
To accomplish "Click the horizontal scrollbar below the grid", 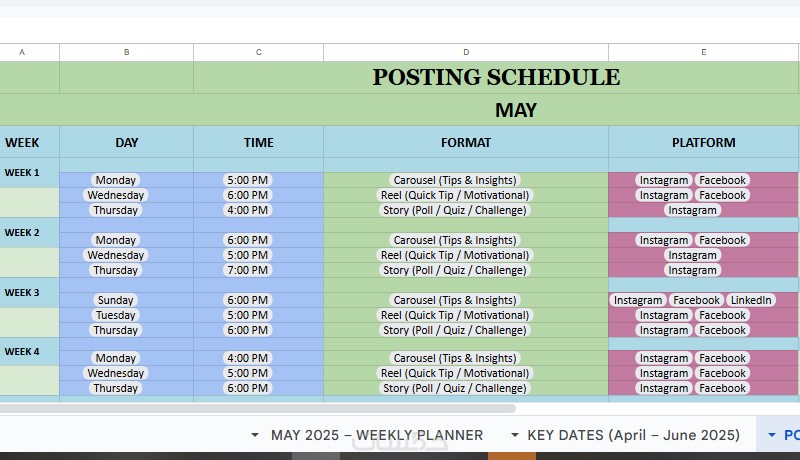I will pyautogui.click(x=258, y=408).
